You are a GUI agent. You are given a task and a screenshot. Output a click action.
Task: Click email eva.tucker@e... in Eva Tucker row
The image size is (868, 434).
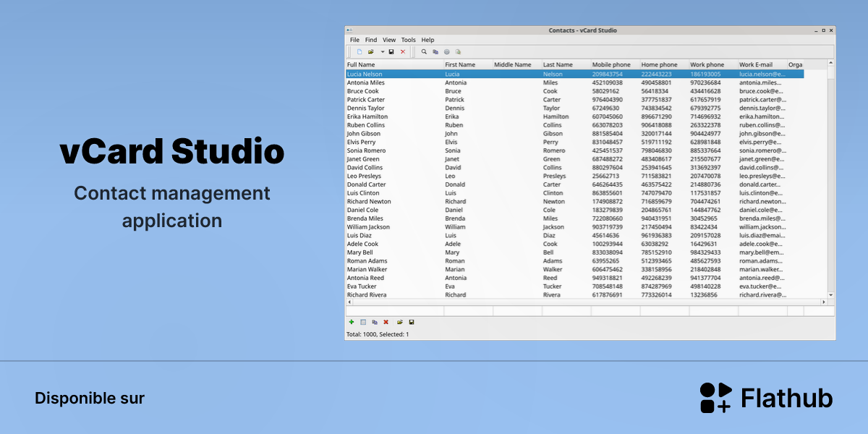760,286
